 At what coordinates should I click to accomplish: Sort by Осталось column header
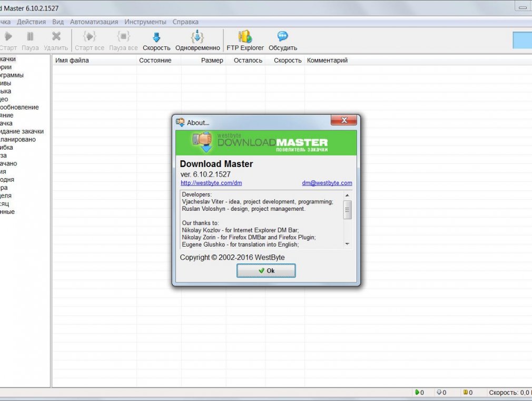click(x=245, y=61)
